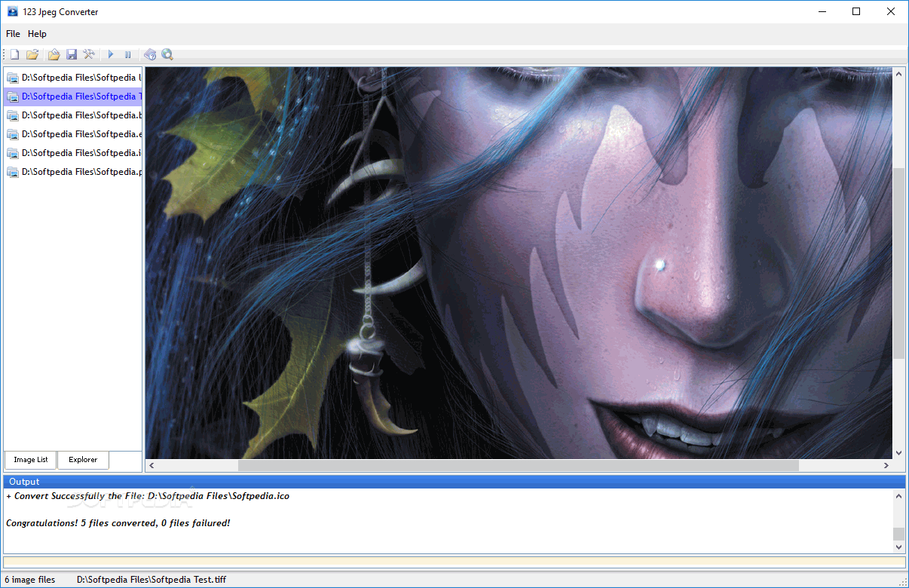Click the preview's horizontal scroll left arrow

(151, 466)
